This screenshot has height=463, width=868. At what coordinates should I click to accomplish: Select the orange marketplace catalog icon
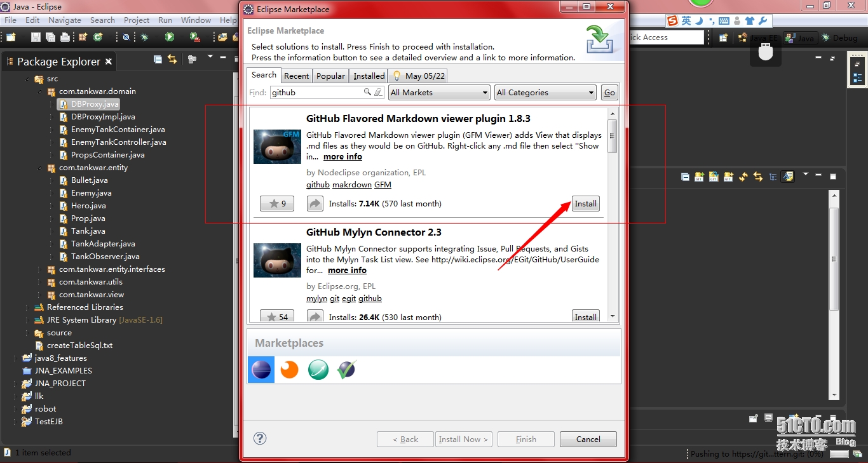click(290, 369)
